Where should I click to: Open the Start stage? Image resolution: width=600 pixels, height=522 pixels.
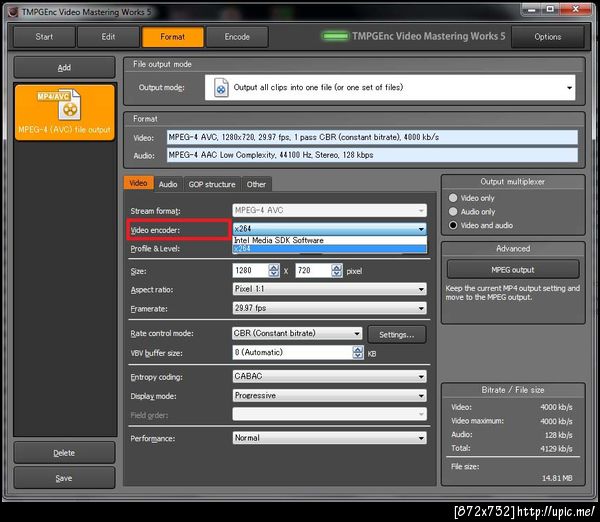[44, 37]
